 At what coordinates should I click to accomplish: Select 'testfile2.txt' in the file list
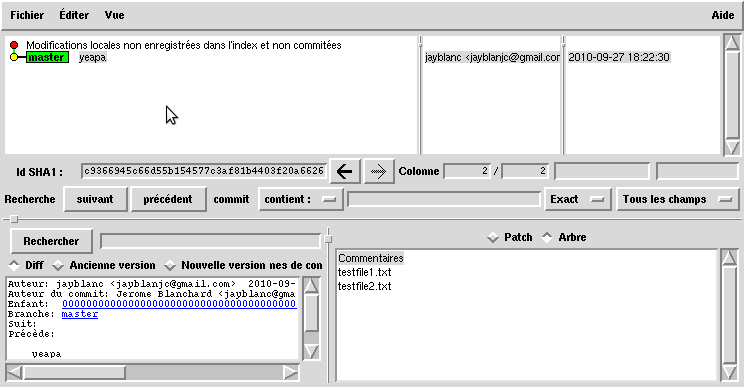tap(364, 286)
